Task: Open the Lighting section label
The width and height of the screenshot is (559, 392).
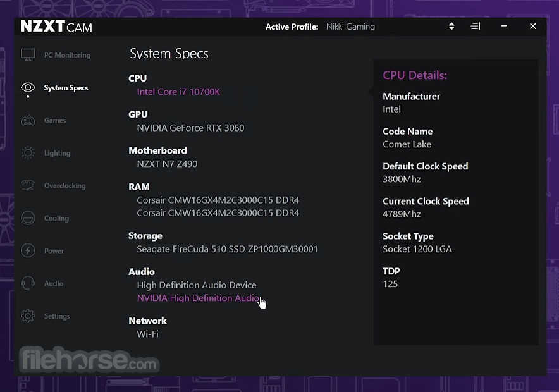Action: (x=58, y=153)
